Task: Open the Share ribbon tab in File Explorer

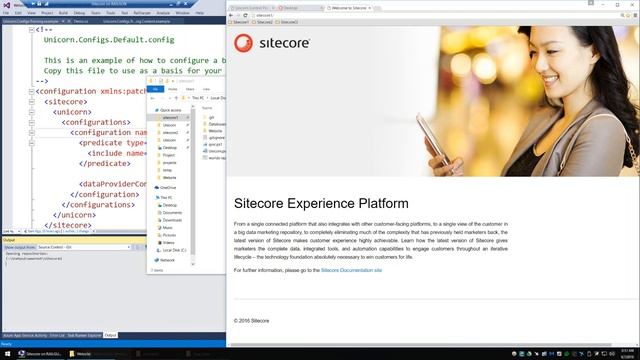Action: tap(190, 89)
